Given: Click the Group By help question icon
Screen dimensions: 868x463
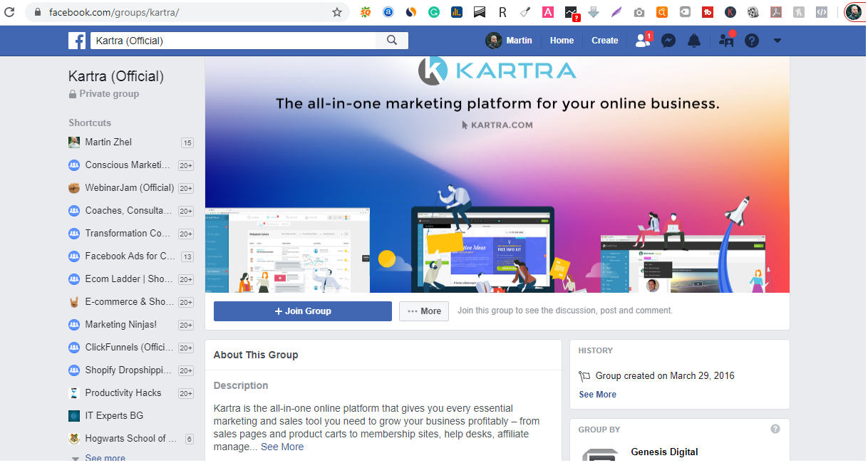Looking at the screenshot, I should pos(775,429).
